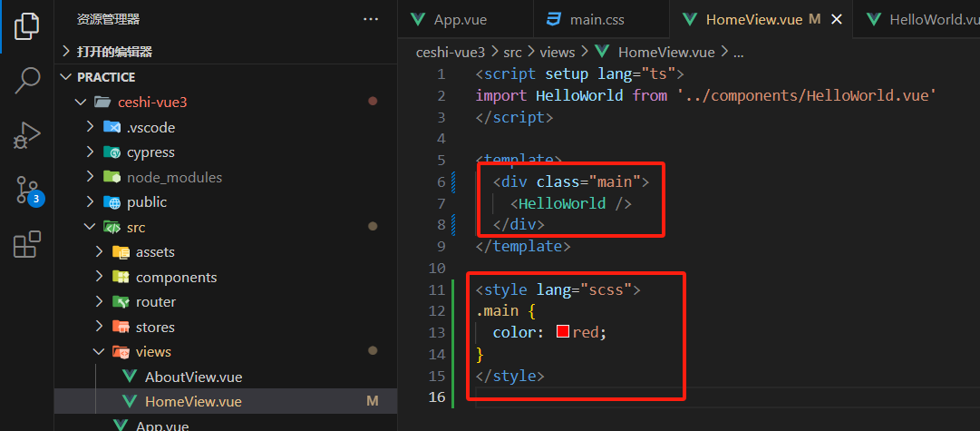Place cursor on empty line 16

(x=725, y=397)
